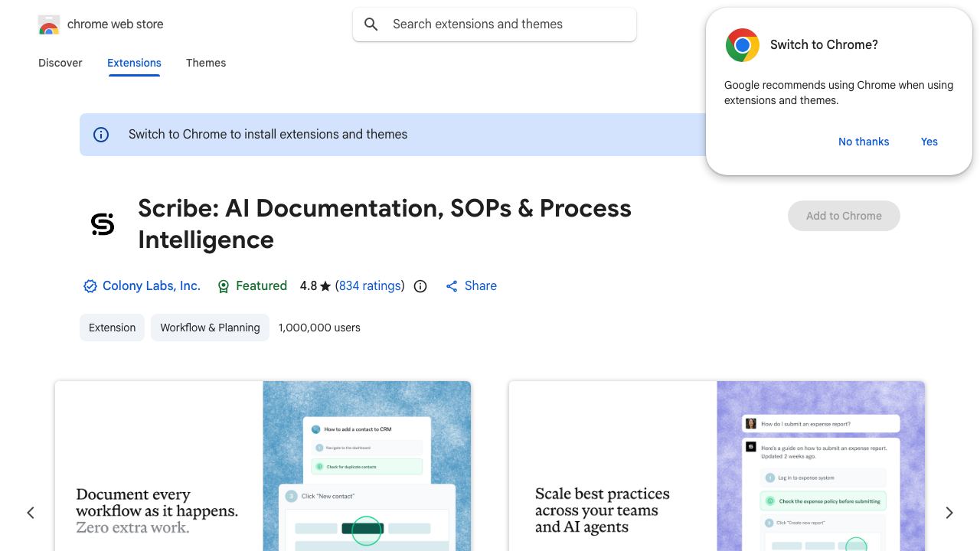The image size is (980, 551).
Task: Click the Chrome Web Store logo icon
Action: click(x=49, y=24)
